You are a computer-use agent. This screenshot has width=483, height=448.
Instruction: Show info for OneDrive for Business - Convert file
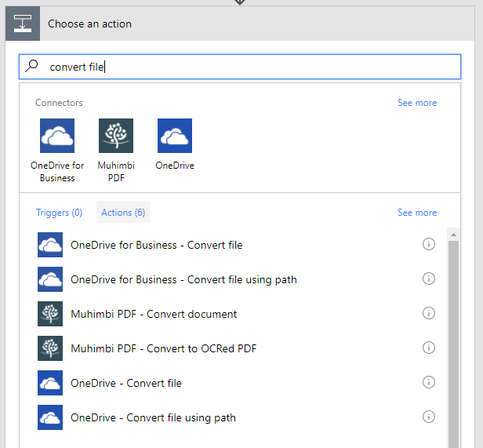point(429,245)
